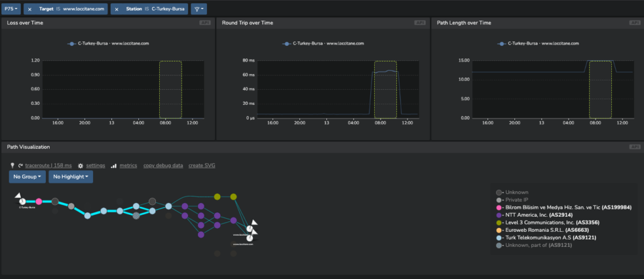644x279 pixels.
Task: Select the pink Bilrom node in the path graph
Action: click(x=38, y=202)
